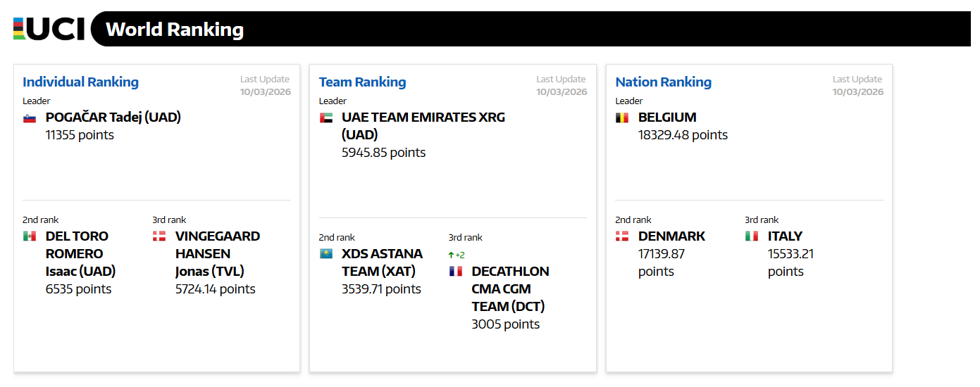
Task: Click the BELGIUM nation leader name
Action: pyautogui.click(x=666, y=118)
